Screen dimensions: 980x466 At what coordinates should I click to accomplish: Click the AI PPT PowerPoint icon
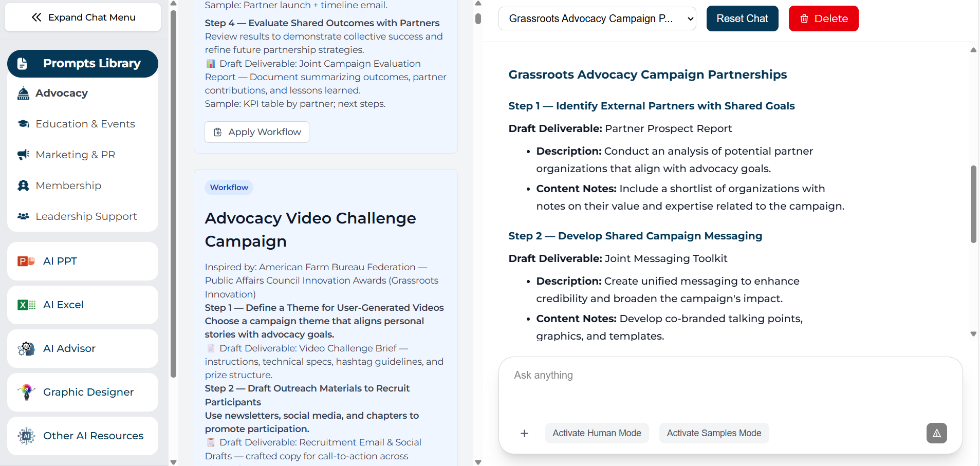tap(26, 261)
